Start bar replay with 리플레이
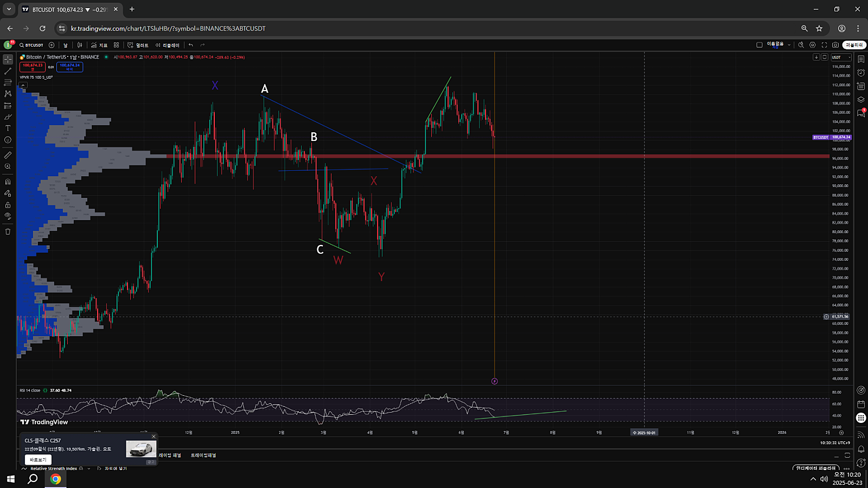Image resolution: width=868 pixels, height=488 pixels. pyautogui.click(x=167, y=45)
